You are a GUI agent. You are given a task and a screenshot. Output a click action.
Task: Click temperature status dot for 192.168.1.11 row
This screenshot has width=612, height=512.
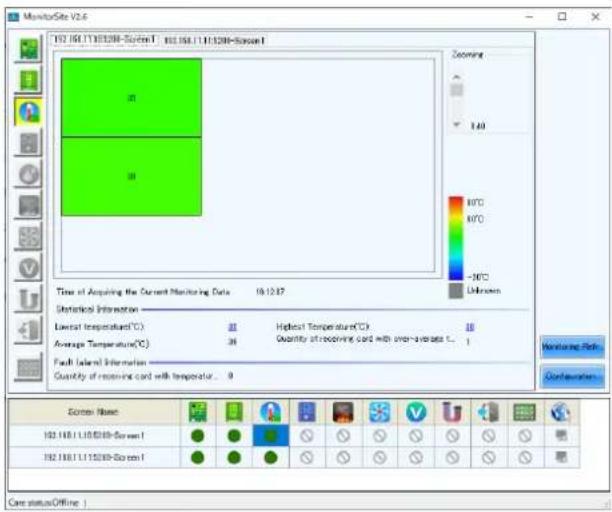tap(270, 457)
